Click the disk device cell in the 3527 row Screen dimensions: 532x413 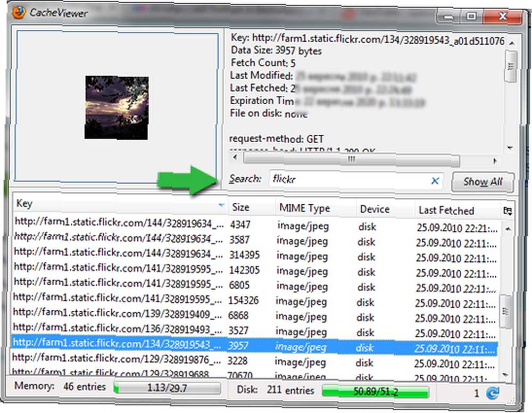365,333
